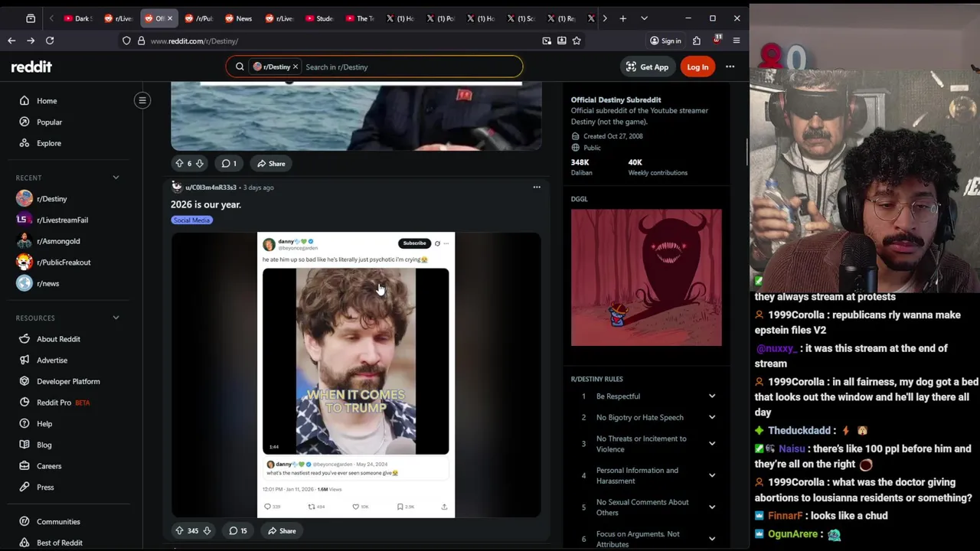Downvote the post with 6 points
The image size is (980, 551).
click(x=199, y=163)
